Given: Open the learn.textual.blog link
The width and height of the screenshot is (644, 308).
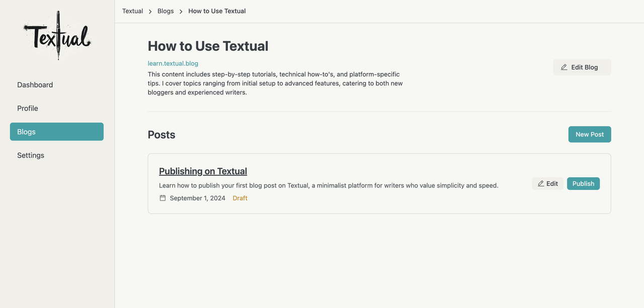Looking at the screenshot, I should 173,63.
